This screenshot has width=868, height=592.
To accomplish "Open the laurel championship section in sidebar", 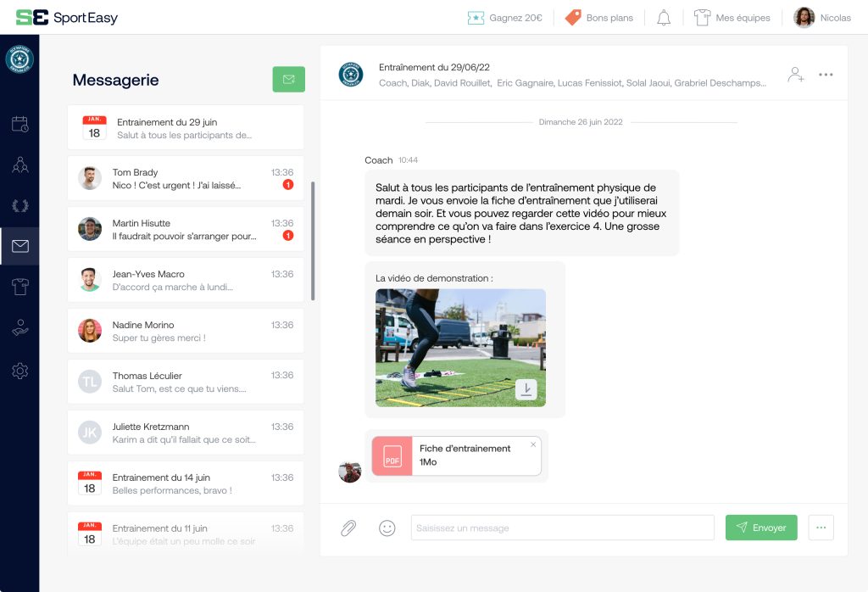I will [20, 205].
